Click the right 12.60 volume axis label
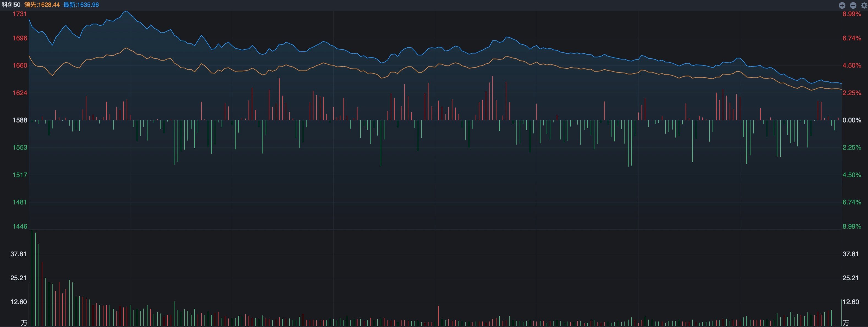Viewport: 868px width, 327px height. pos(851,302)
